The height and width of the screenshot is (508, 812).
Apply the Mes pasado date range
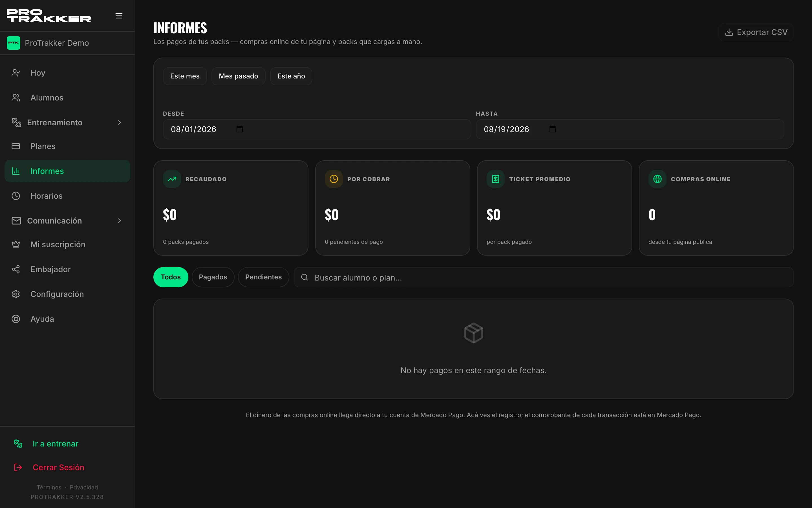tap(239, 76)
